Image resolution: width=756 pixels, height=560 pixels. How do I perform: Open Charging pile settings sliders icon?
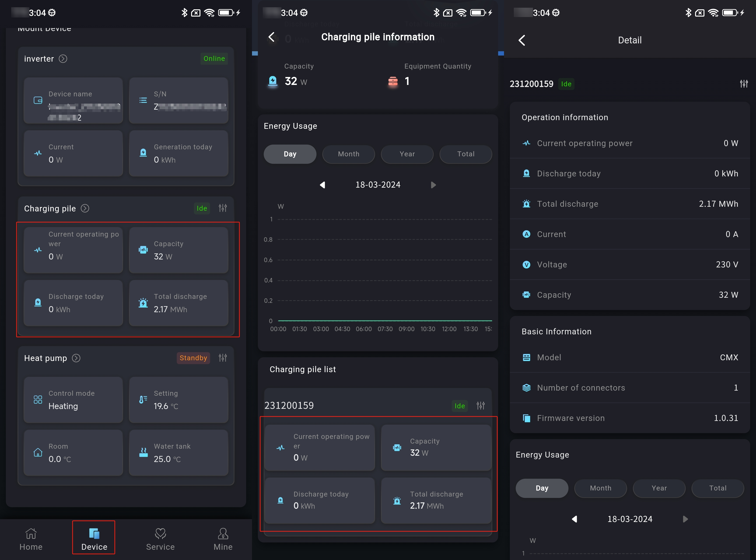tap(223, 208)
